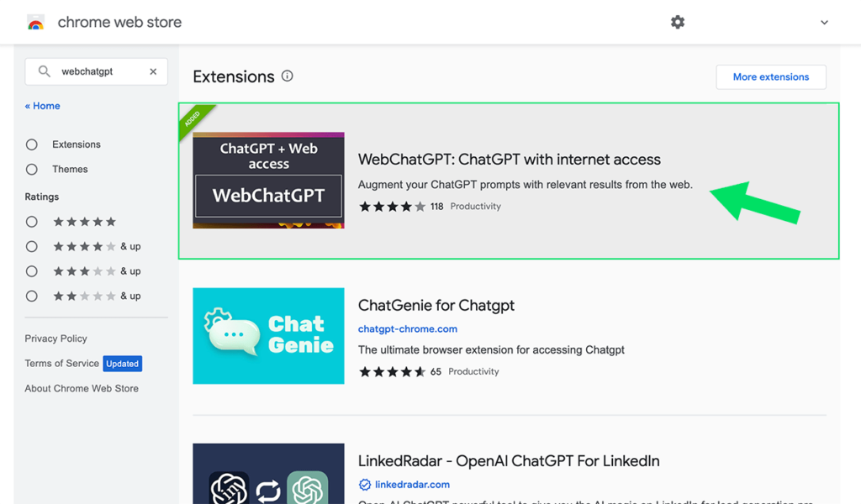Open the Privacy Policy page
Screen dimensions: 861x504
55,339
